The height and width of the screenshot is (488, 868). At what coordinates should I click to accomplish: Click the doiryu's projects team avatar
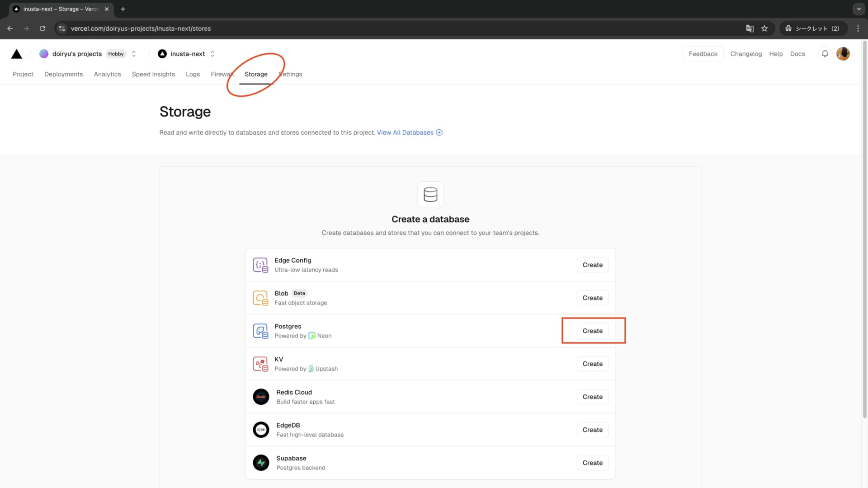44,54
